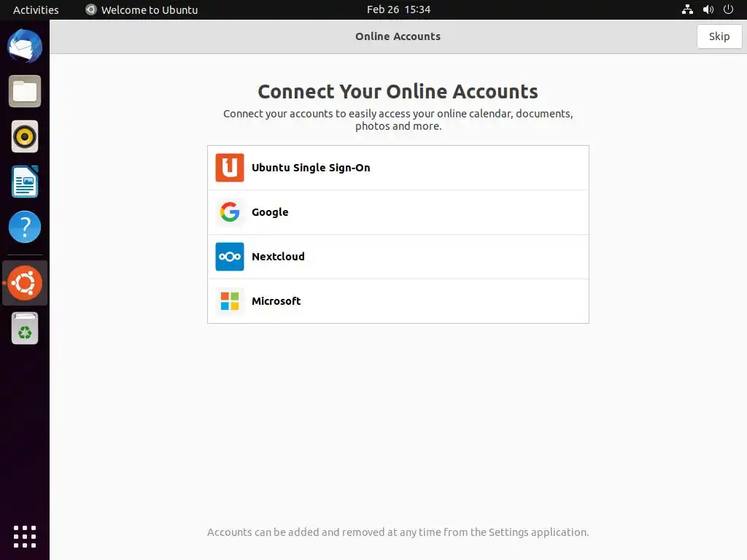747x560 pixels.
Task: Click the Ubuntu Single Sign-On logo icon
Action: [x=230, y=168]
